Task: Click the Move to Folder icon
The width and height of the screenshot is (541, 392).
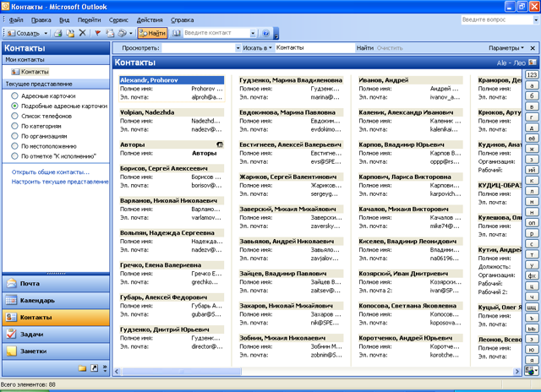Action: tap(70, 33)
